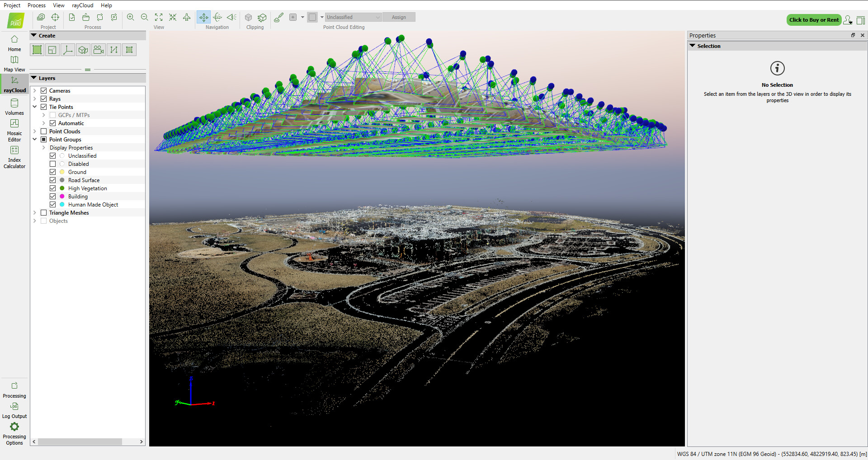Image resolution: width=868 pixels, height=460 pixels.
Task: Enable the Point Clouds layer checkbox
Action: (x=44, y=131)
